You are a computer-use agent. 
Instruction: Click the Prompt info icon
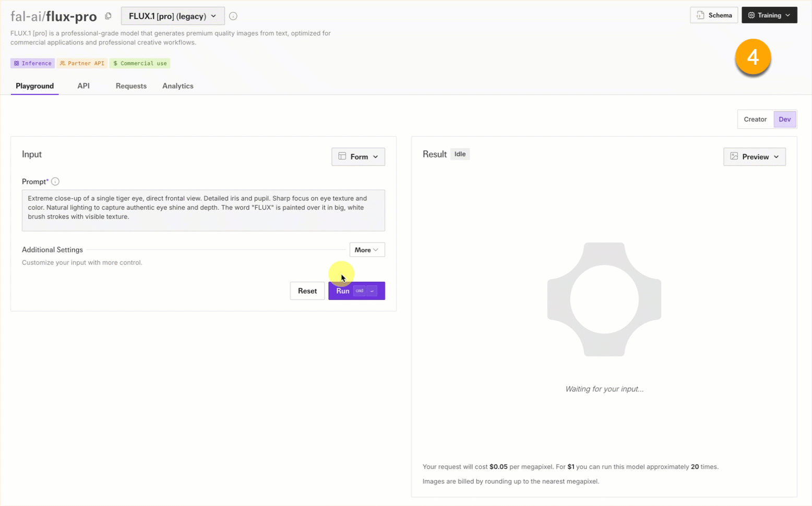[55, 182]
